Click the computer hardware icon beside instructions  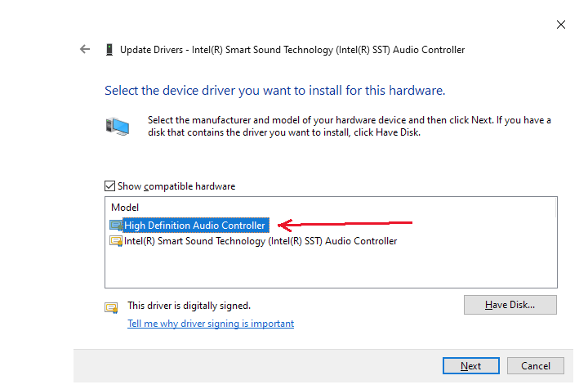tap(118, 126)
